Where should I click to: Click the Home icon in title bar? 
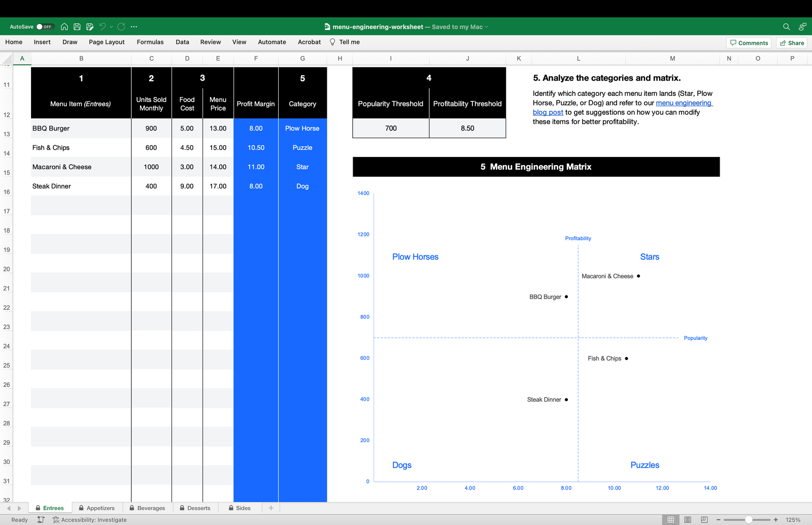pos(64,27)
